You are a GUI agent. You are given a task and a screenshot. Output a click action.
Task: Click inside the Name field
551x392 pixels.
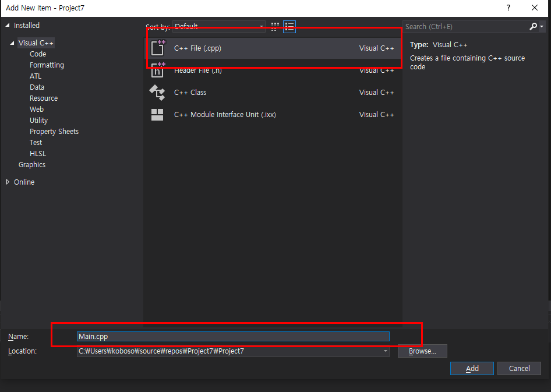coord(232,336)
